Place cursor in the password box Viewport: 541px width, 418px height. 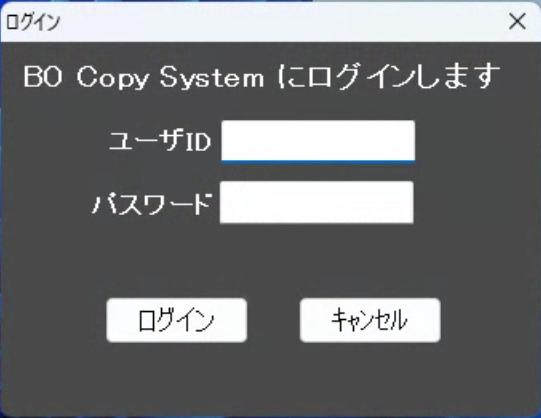pyautogui.click(x=317, y=202)
